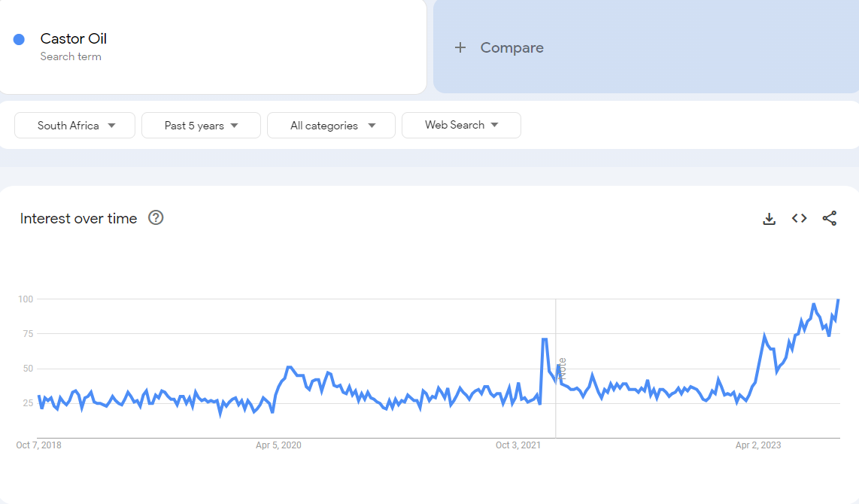This screenshot has width=859, height=504.
Task: Expand the All categories dropdown
Action: tap(331, 126)
